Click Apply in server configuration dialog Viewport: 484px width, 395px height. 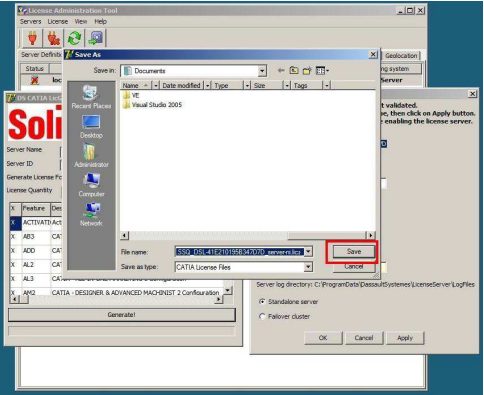(405, 338)
